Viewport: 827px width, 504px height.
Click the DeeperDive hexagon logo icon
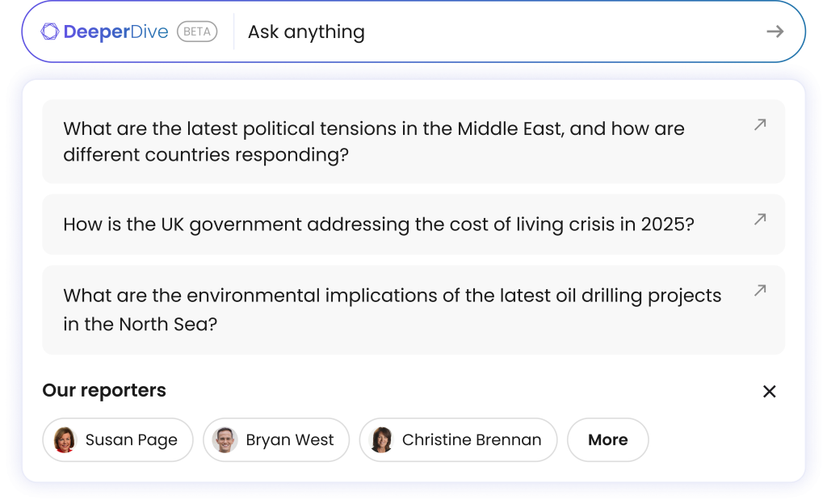pyautogui.click(x=49, y=31)
